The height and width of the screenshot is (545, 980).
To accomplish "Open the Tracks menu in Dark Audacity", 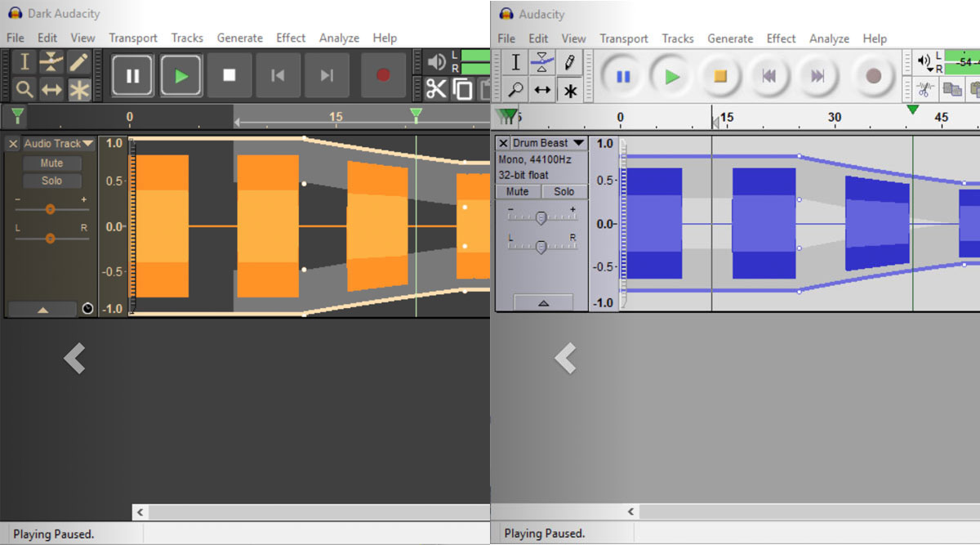I will coord(187,38).
